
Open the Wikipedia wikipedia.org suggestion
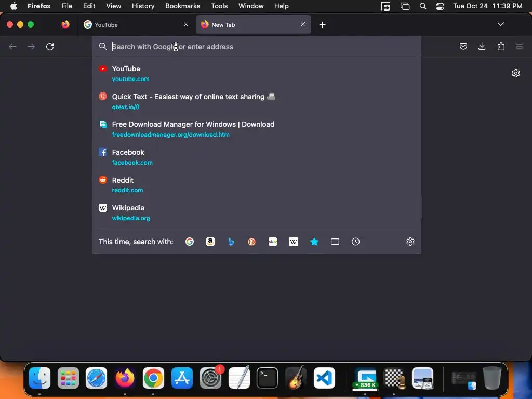pyautogui.click(x=257, y=212)
